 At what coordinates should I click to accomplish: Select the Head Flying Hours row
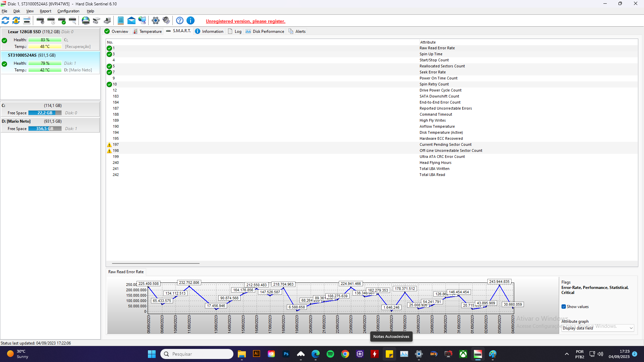point(372,163)
